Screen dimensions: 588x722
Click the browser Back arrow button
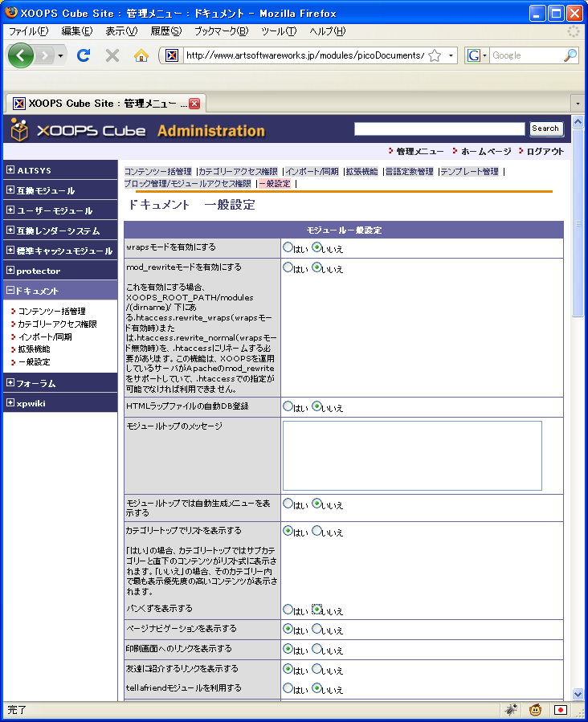21,55
